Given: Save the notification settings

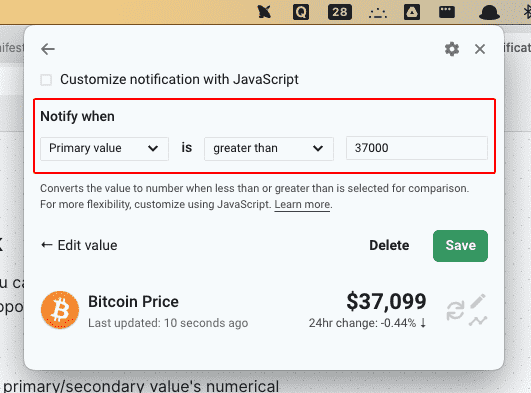Looking at the screenshot, I should click(x=460, y=246).
